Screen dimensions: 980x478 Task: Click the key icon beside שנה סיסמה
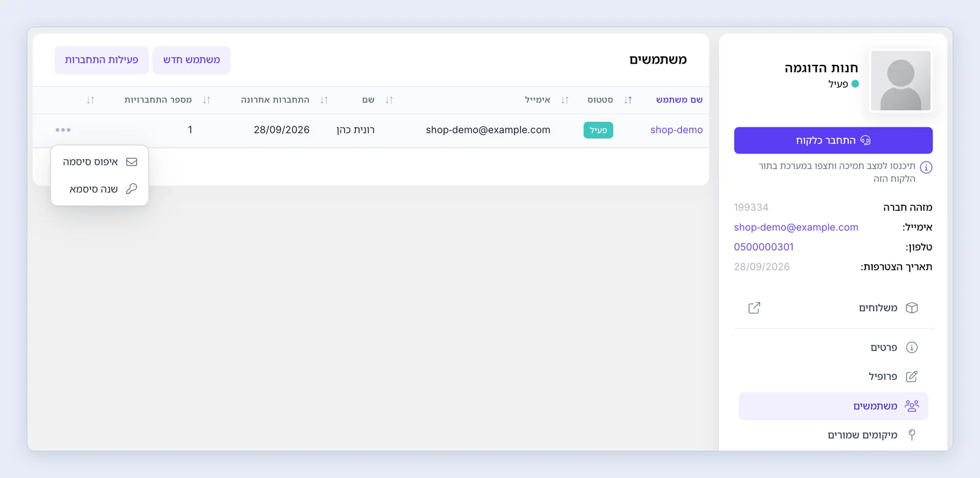132,189
